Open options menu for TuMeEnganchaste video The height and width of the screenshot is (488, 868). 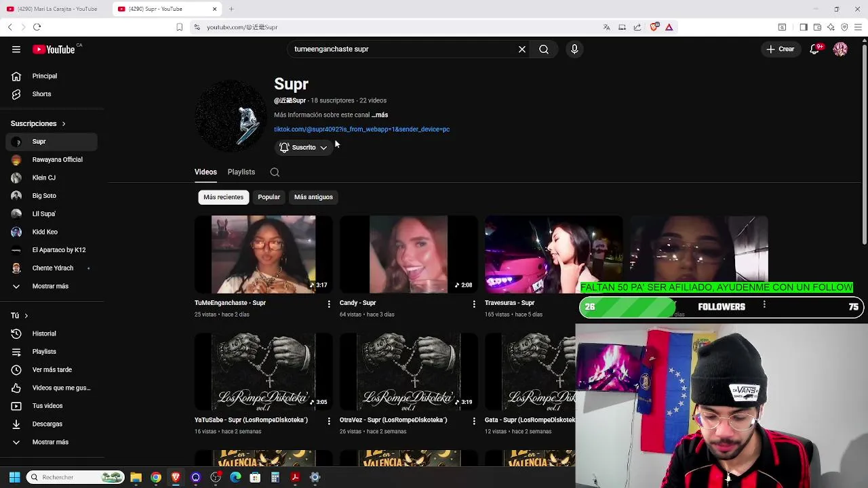(x=329, y=304)
